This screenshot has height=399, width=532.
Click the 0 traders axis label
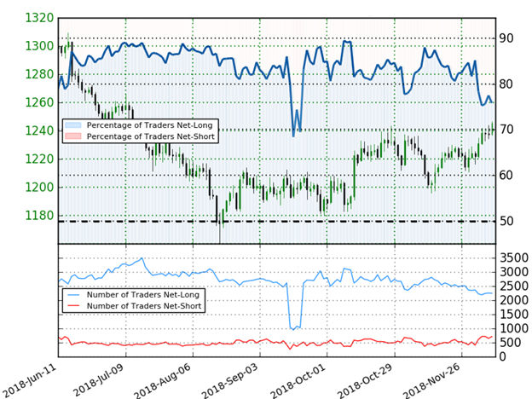point(502,357)
